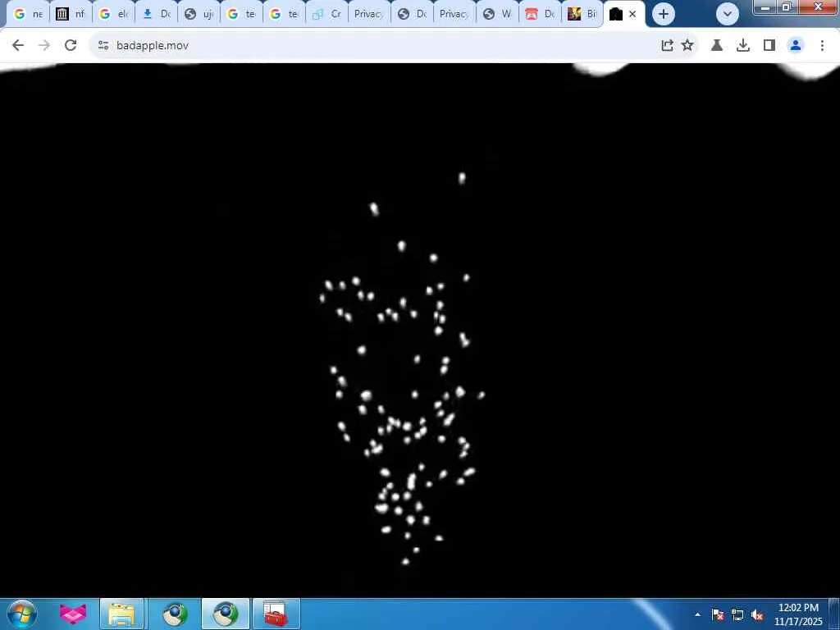Open the three-dot Chrome menu
840x630 pixels.
[822, 46]
